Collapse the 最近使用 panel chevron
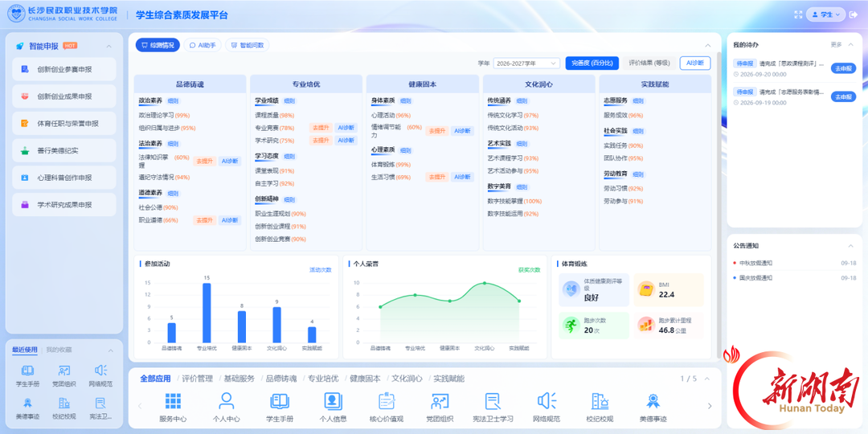This screenshot has width=868, height=434. 110,350
